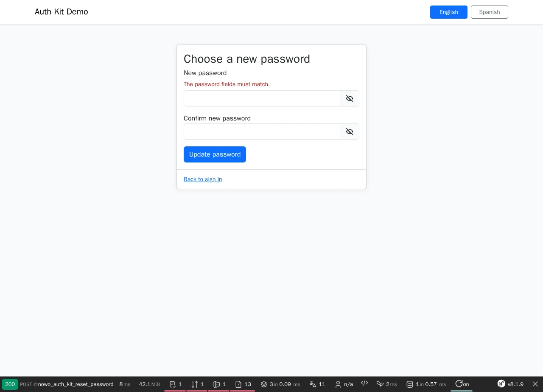The height and width of the screenshot is (392, 543).
Task: Open the Auth Kit Demo home link
Action: [62, 12]
